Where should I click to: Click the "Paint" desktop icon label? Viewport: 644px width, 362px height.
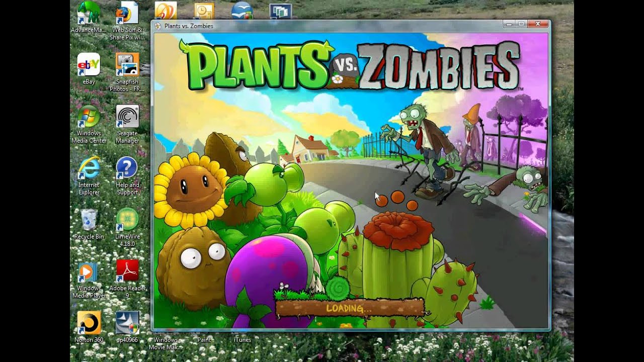(x=204, y=340)
